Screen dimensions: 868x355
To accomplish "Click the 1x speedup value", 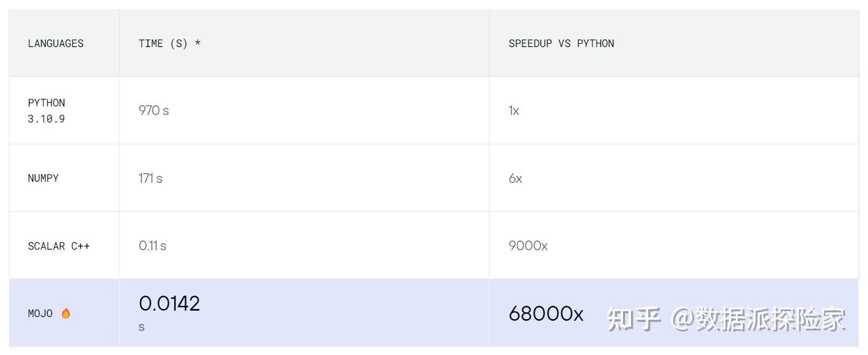I will pos(514,111).
